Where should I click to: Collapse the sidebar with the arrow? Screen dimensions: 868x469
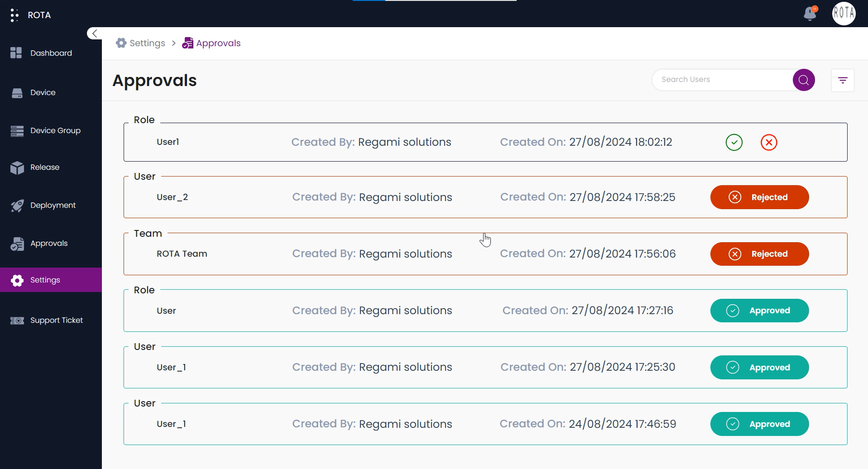click(95, 33)
